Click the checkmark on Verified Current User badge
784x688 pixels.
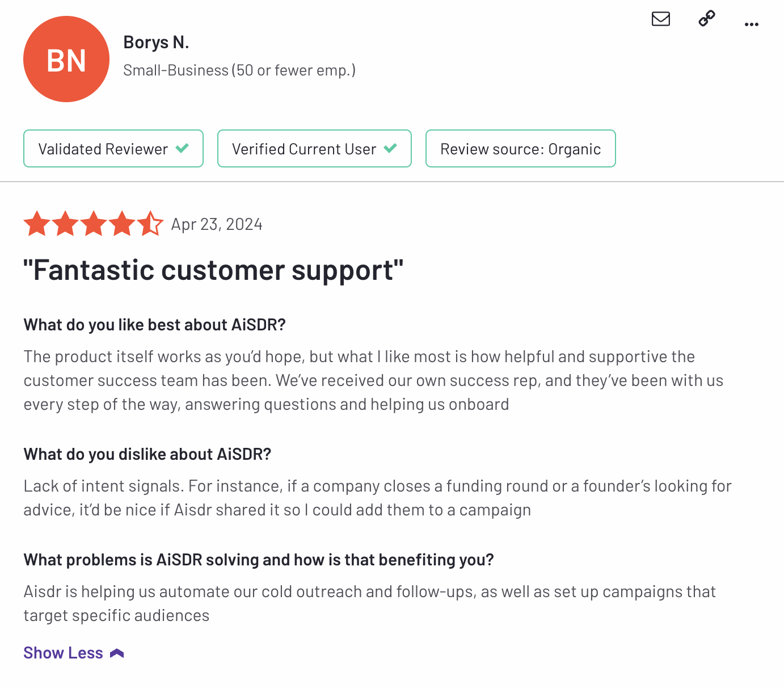[x=390, y=148]
